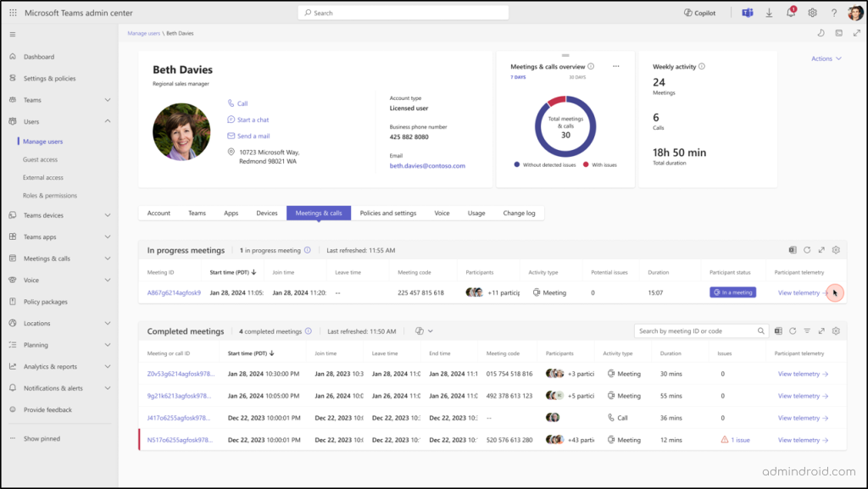Switch to the Account tab
868x489 pixels.
(x=159, y=213)
